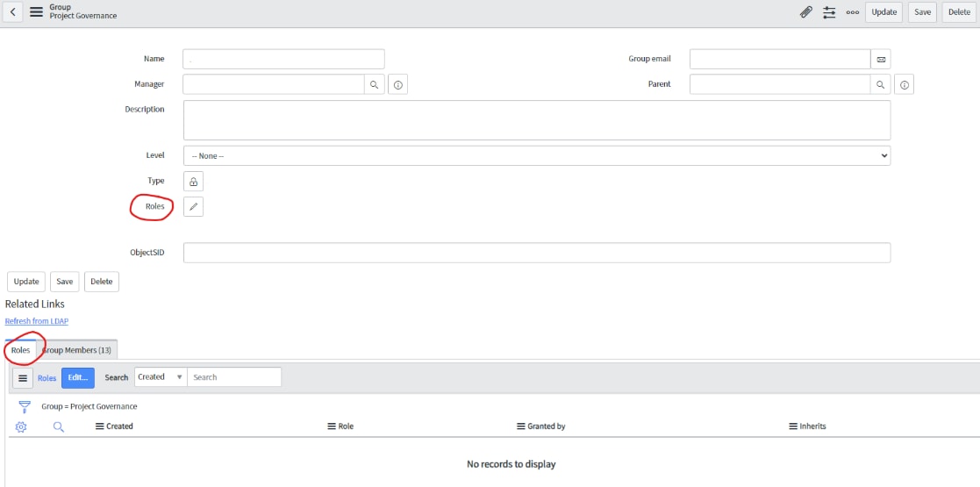Click the blue Edit... button

[x=78, y=378]
